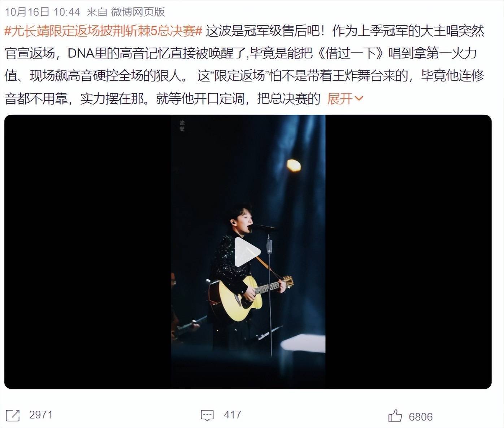Open comments via speech bubble icon

click(207, 415)
